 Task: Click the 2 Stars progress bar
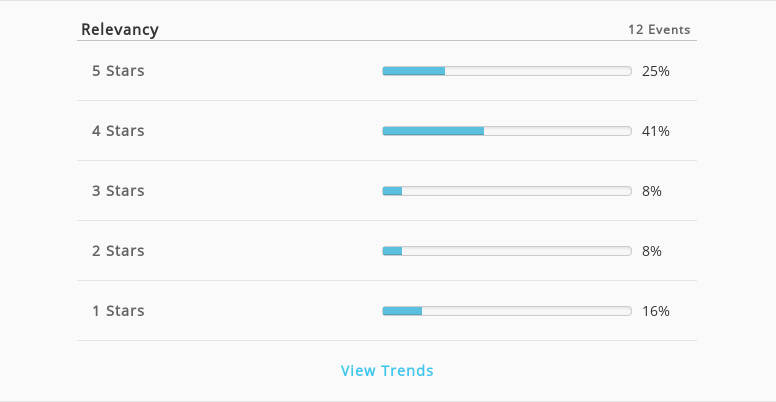(x=507, y=251)
